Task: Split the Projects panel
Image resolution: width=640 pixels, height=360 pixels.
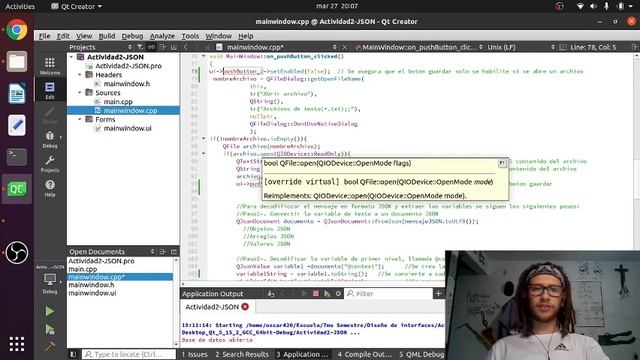Action: (163, 47)
